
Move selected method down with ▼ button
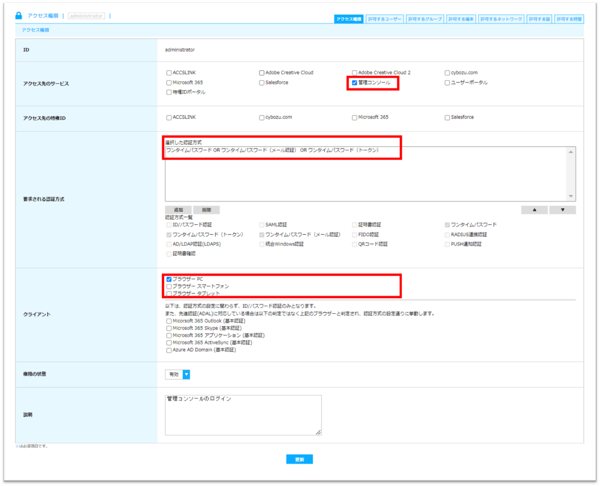tap(562, 210)
